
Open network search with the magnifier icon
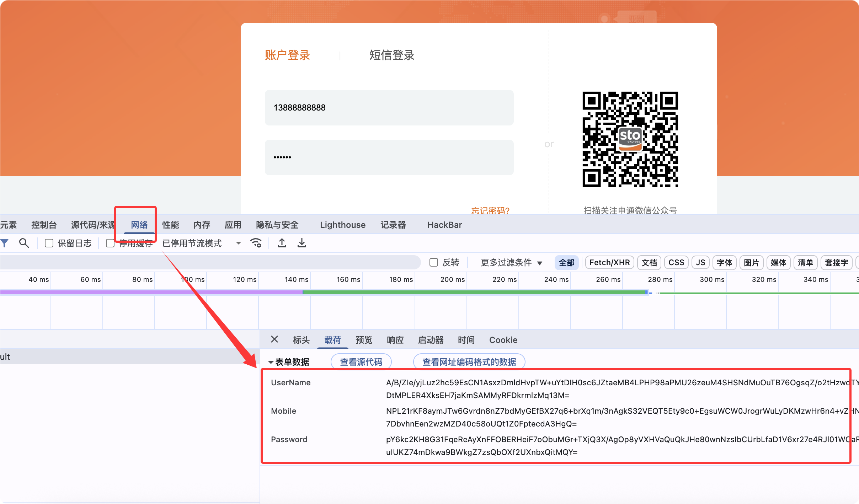click(23, 243)
